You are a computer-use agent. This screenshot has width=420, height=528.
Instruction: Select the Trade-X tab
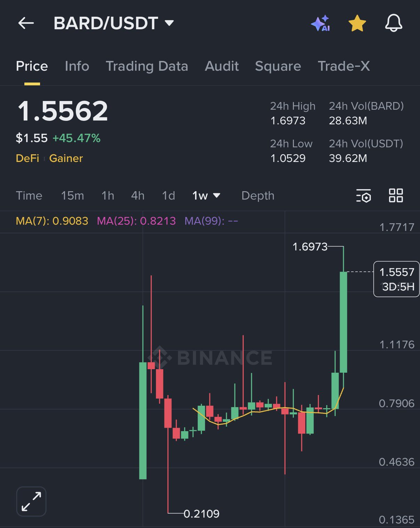(344, 66)
